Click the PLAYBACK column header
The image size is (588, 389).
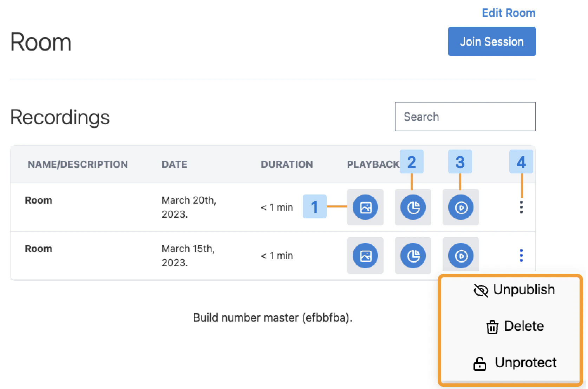tap(373, 164)
